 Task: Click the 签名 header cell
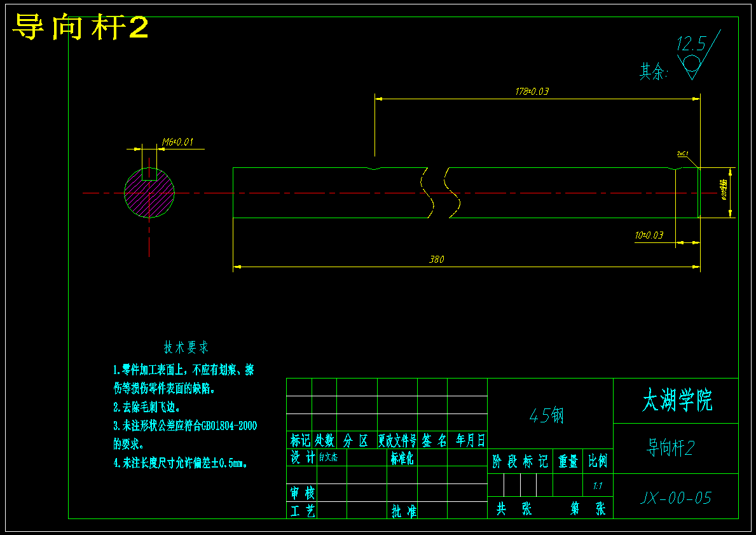pos(434,440)
